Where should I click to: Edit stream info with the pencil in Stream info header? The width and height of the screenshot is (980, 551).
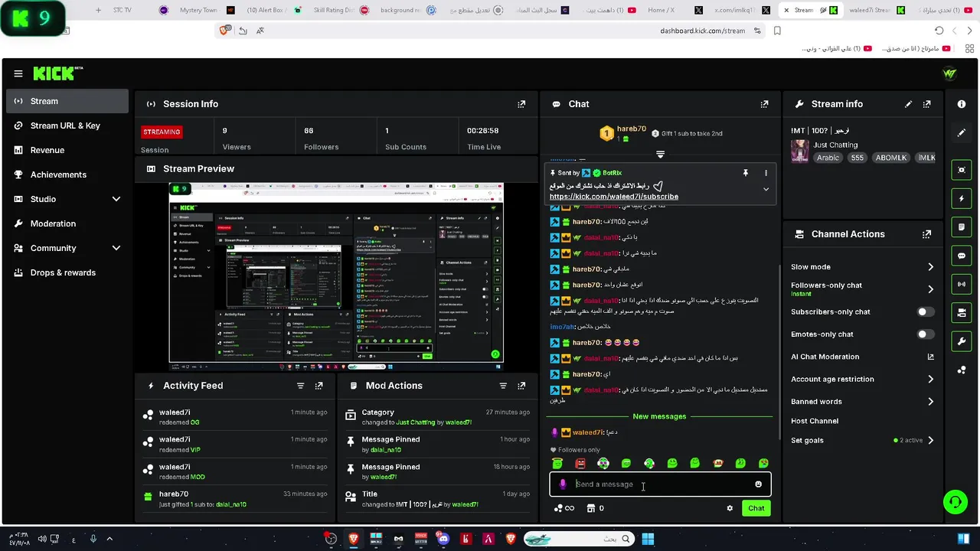[x=908, y=104]
